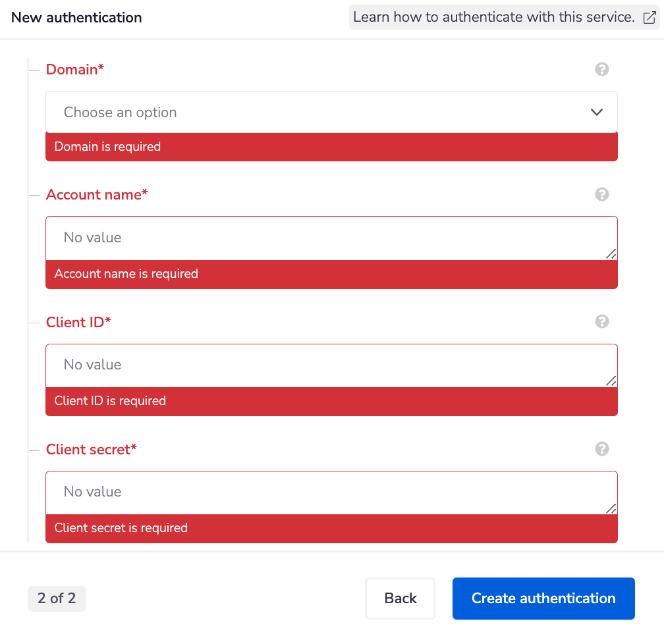Screen dimensions: 664x644
Task: Click the Account name resize handle
Action: 611,254
